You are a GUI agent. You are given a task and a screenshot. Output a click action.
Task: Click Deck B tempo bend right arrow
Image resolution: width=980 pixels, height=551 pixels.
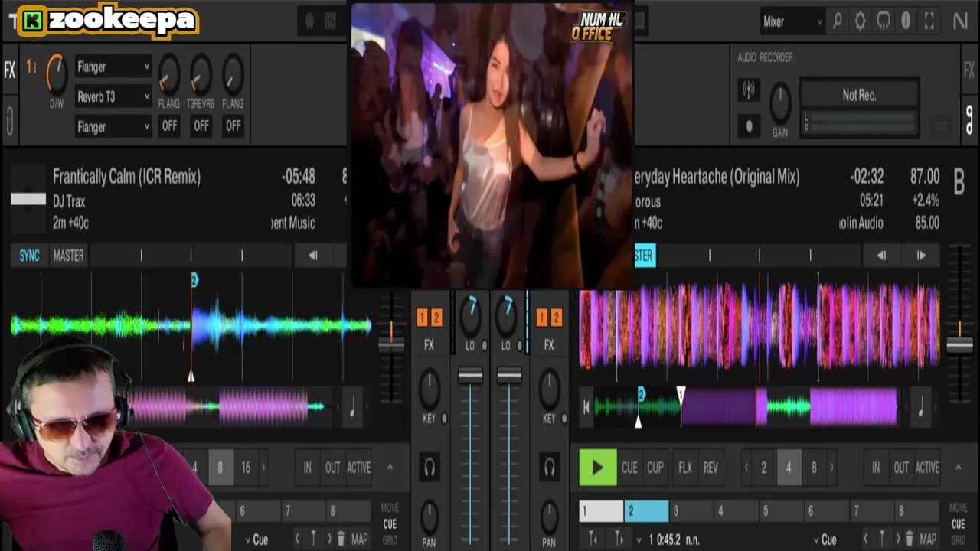(x=921, y=256)
